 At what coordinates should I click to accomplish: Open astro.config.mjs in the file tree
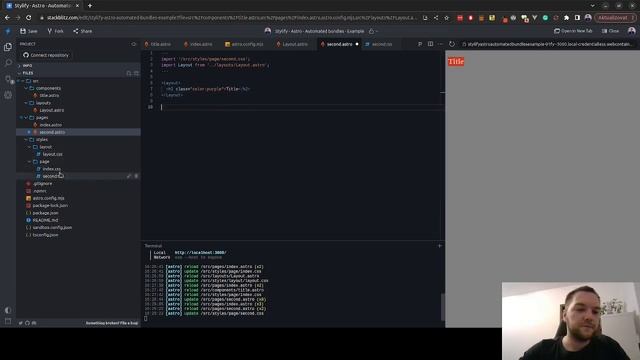(x=48, y=198)
